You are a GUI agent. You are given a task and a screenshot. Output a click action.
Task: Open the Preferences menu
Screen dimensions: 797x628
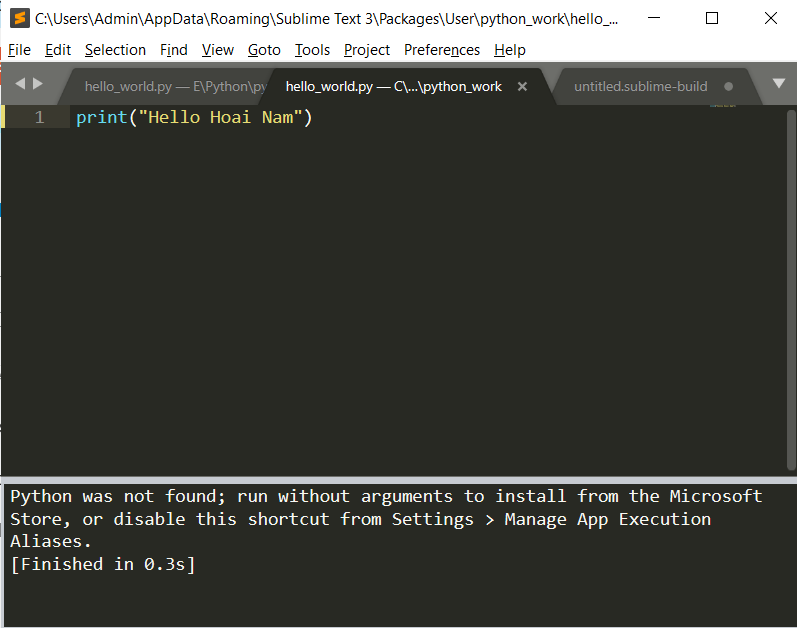click(x=441, y=50)
